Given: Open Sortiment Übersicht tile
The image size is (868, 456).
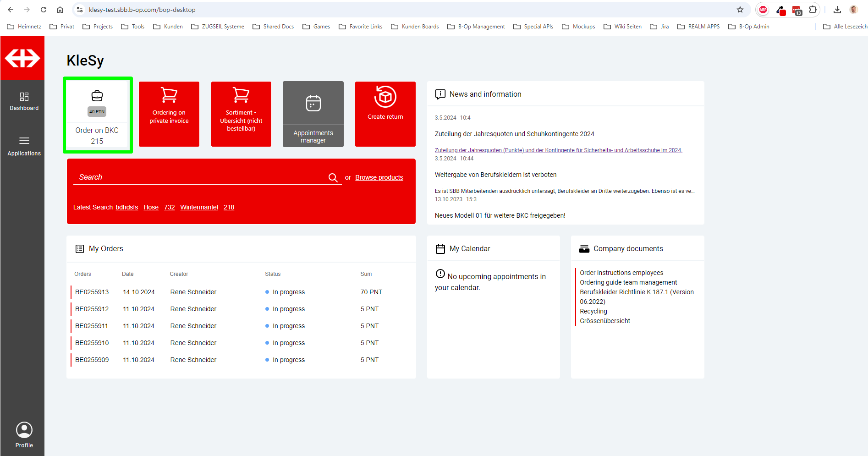Looking at the screenshot, I should (241, 114).
